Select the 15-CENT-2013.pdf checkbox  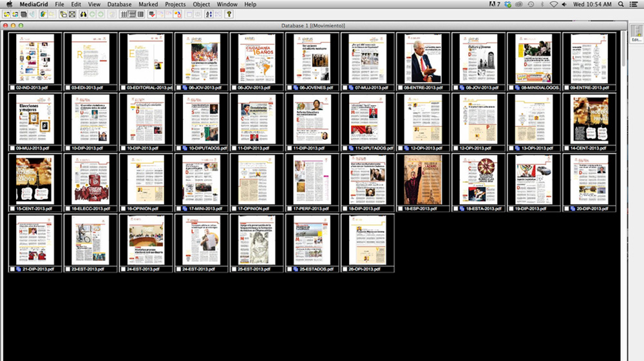12,209
